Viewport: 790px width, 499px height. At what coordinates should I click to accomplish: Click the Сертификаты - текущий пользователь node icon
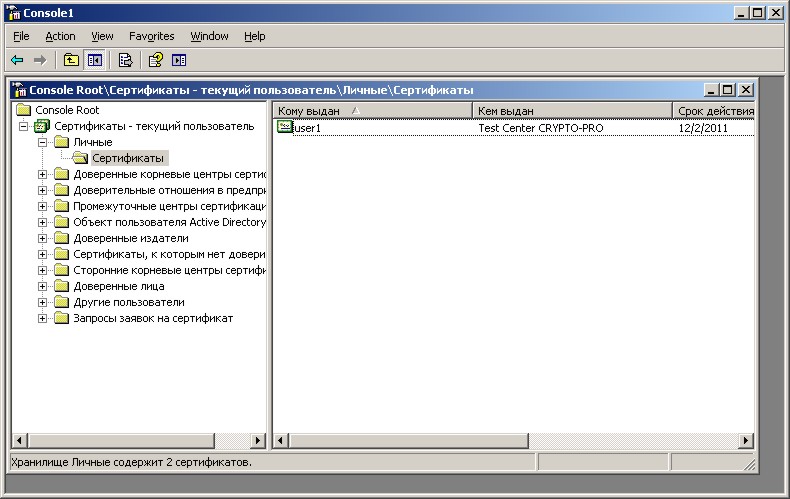coord(42,126)
